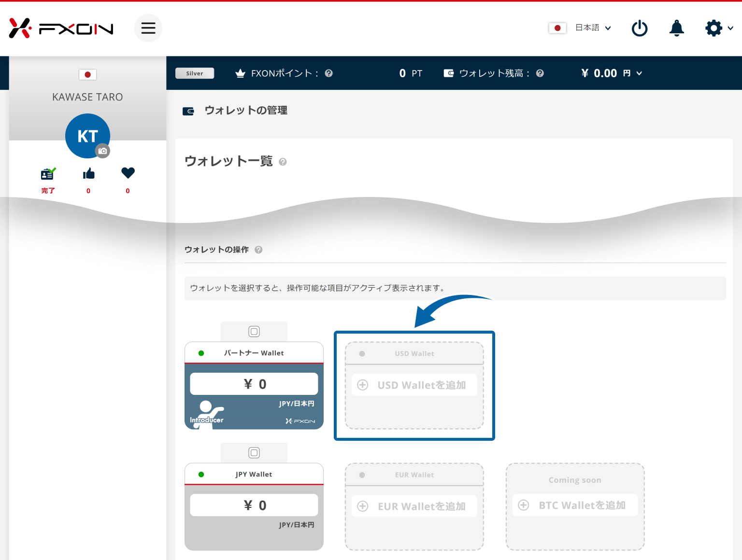The width and height of the screenshot is (742, 560).
Task: Click the Coming soon label
Action: [x=575, y=480]
